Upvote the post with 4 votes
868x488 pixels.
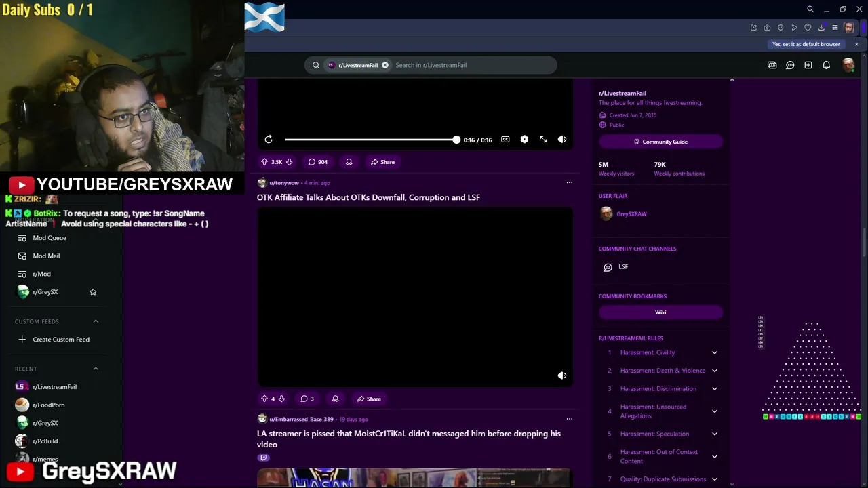pos(264,399)
